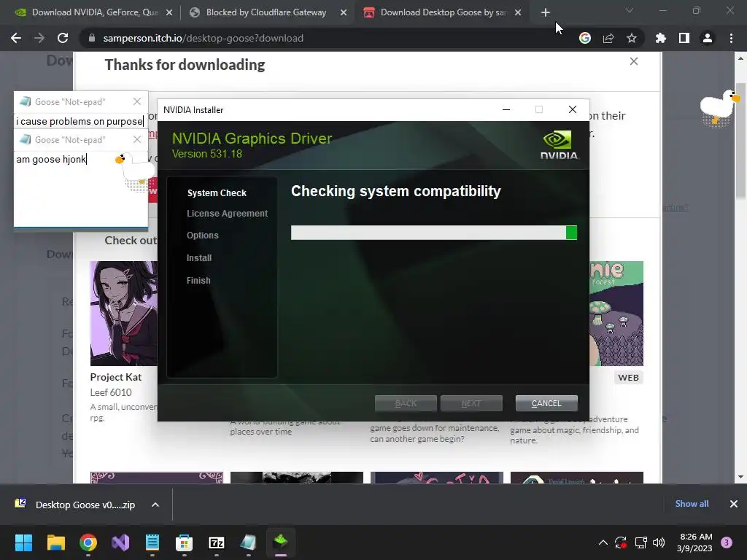
Task: Click the WEB platform badge
Action: (x=628, y=378)
